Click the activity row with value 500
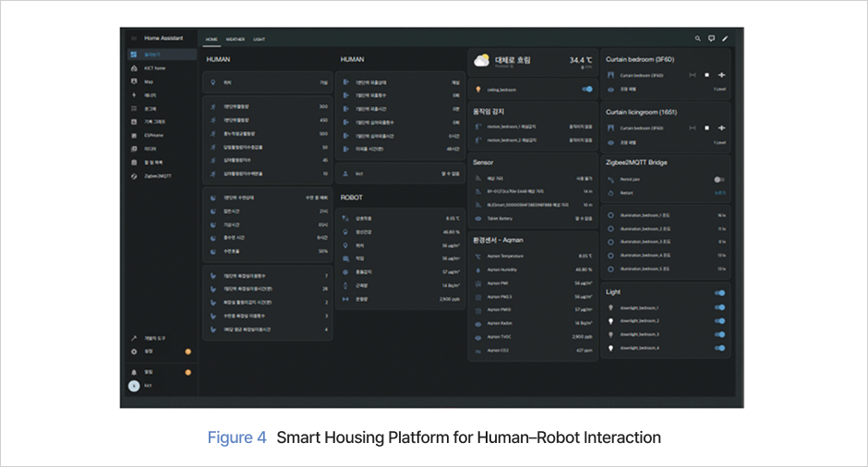868x467 pixels. (268, 133)
